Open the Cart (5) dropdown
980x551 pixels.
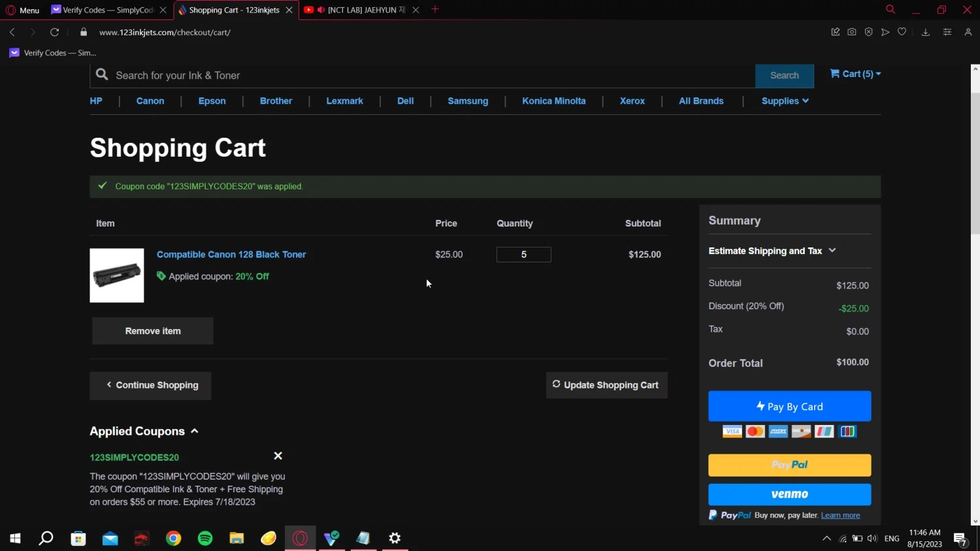tap(855, 74)
